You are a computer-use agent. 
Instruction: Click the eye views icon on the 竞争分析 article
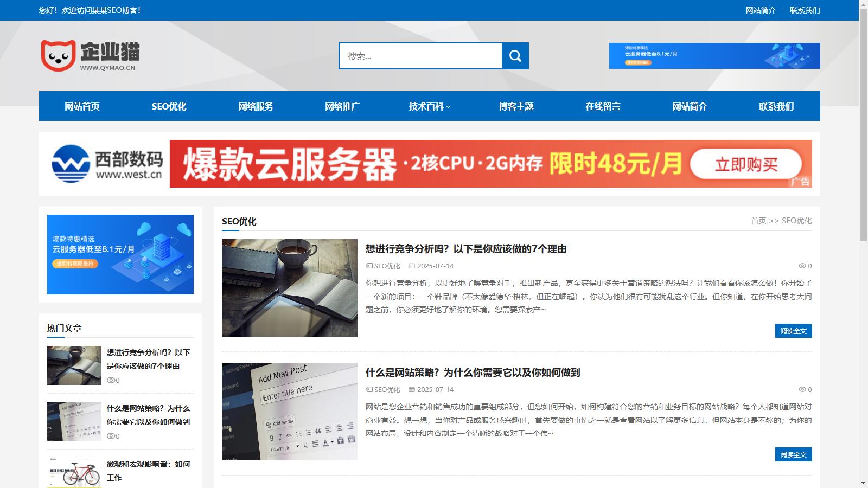pos(802,266)
